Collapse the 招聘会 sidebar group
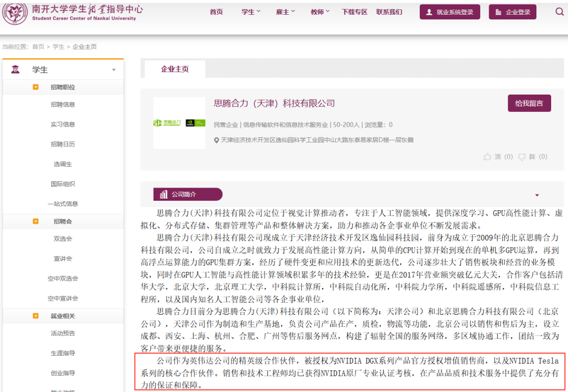The image size is (568, 392). (x=36, y=221)
